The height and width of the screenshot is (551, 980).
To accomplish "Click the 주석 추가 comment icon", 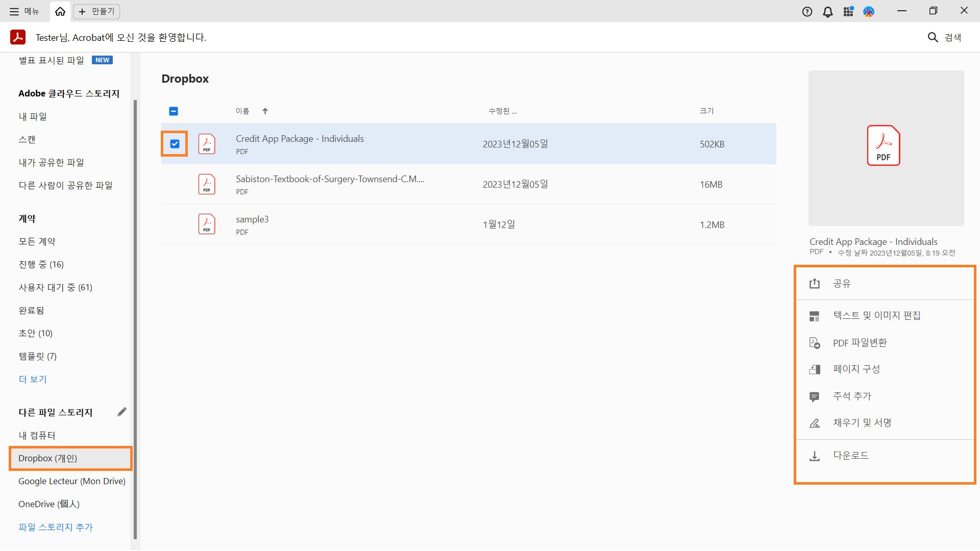I will (x=815, y=396).
